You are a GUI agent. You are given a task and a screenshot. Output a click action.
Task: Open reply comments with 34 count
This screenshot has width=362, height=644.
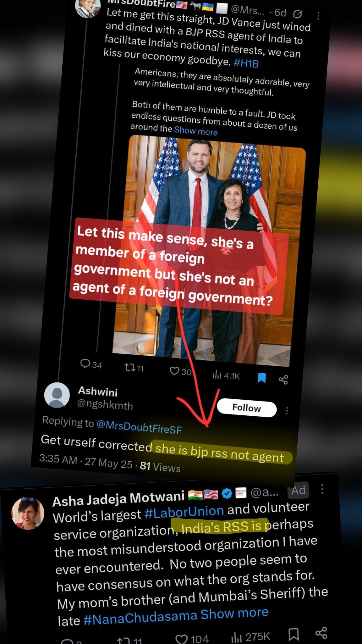tap(91, 364)
